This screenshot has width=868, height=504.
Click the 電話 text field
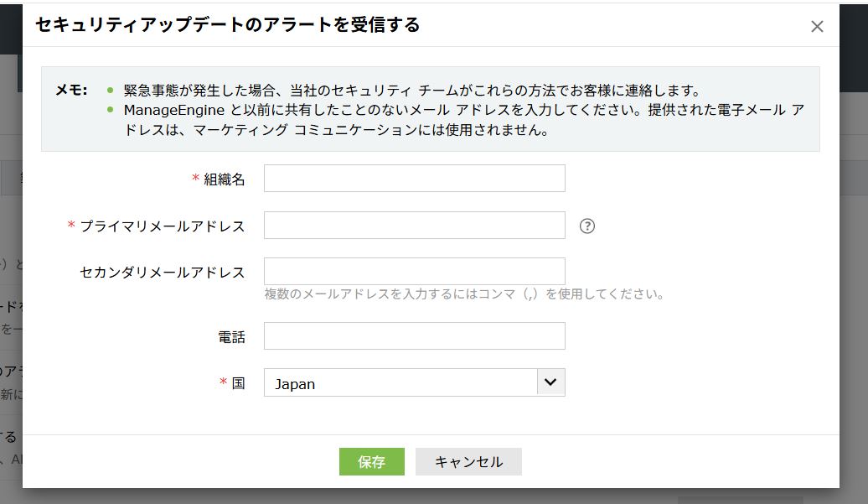coord(414,336)
